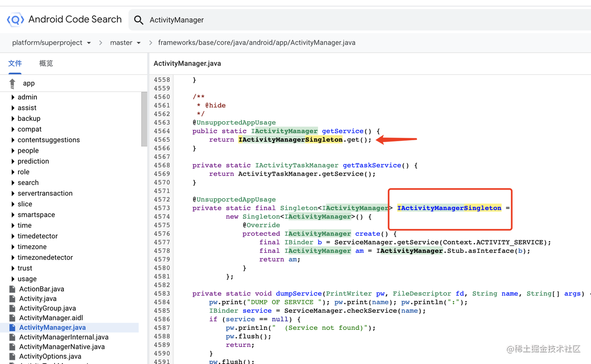Expand the time folder

(12, 225)
